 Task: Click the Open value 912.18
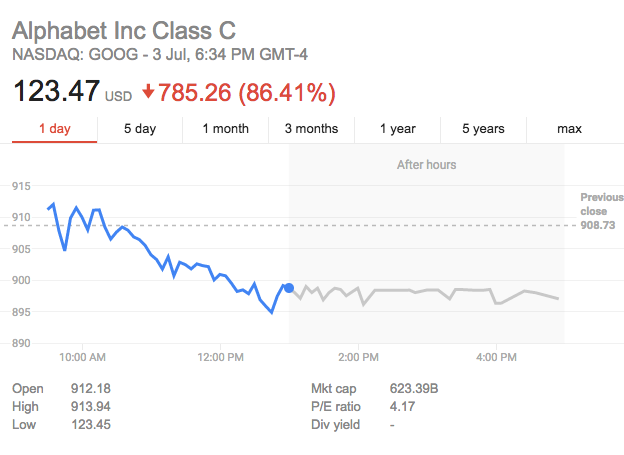[91, 389]
